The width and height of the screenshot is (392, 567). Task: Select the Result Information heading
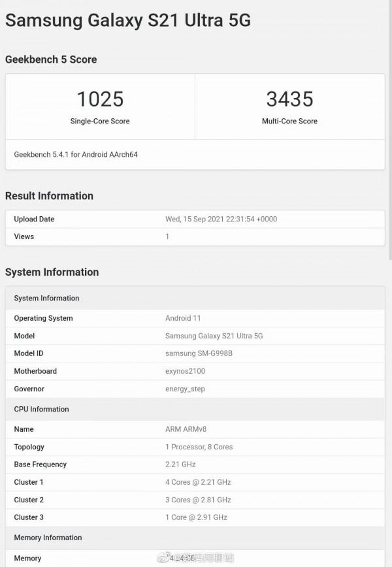click(x=49, y=195)
